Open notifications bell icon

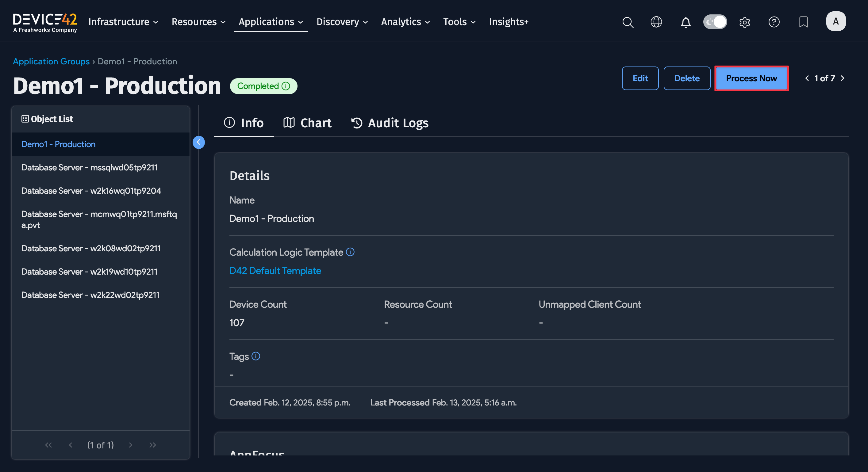686,22
